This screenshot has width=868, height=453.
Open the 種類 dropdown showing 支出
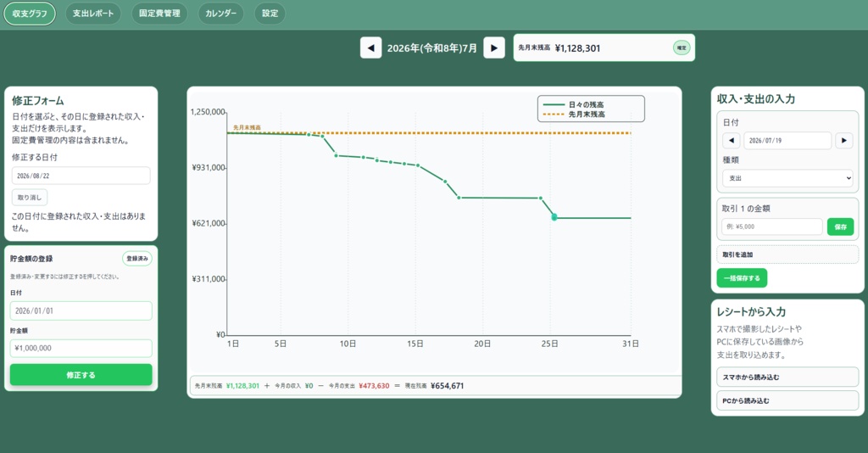tap(787, 178)
